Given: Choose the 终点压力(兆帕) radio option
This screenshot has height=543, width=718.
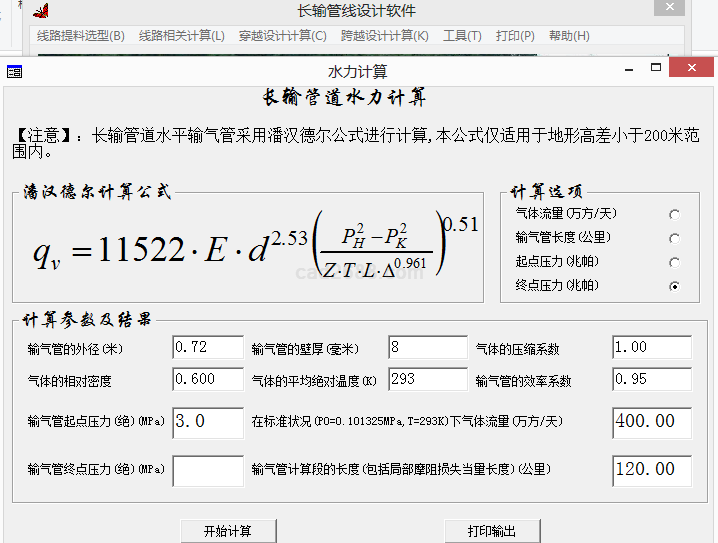Looking at the screenshot, I should pyautogui.click(x=674, y=286).
